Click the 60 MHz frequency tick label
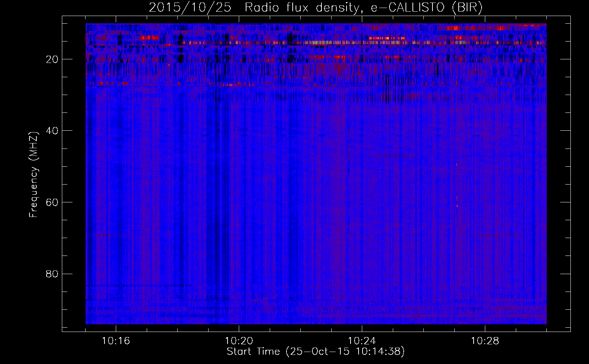 [52, 202]
